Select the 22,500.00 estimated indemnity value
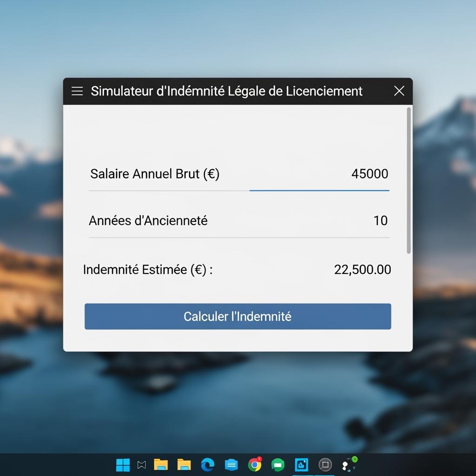Viewport: 476px width, 476px height. [x=363, y=270]
